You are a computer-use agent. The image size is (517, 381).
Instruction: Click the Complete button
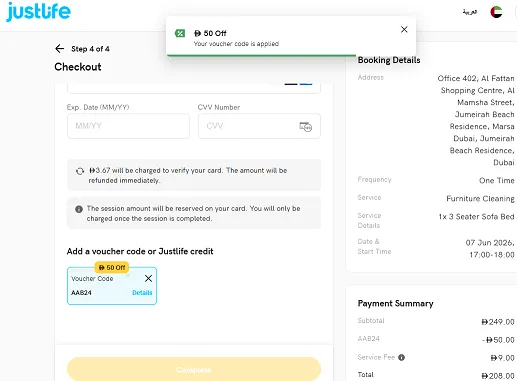coord(194,369)
